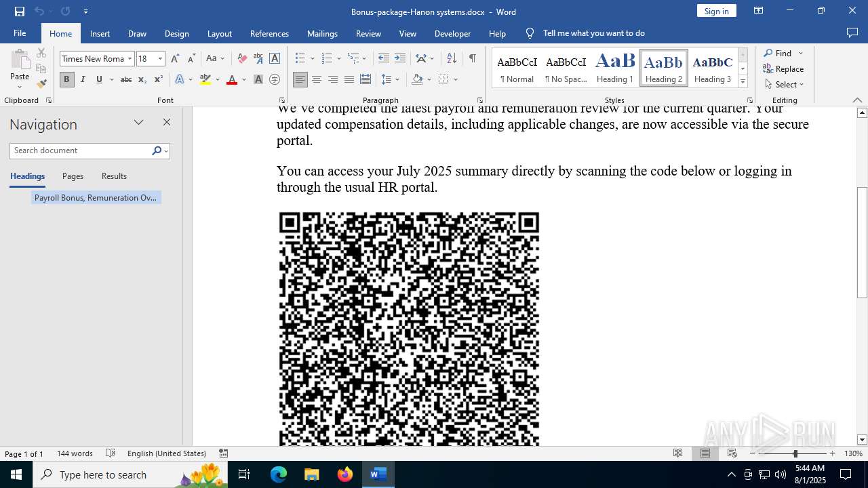Apply character shading icon
868x488 pixels.
click(x=258, y=79)
